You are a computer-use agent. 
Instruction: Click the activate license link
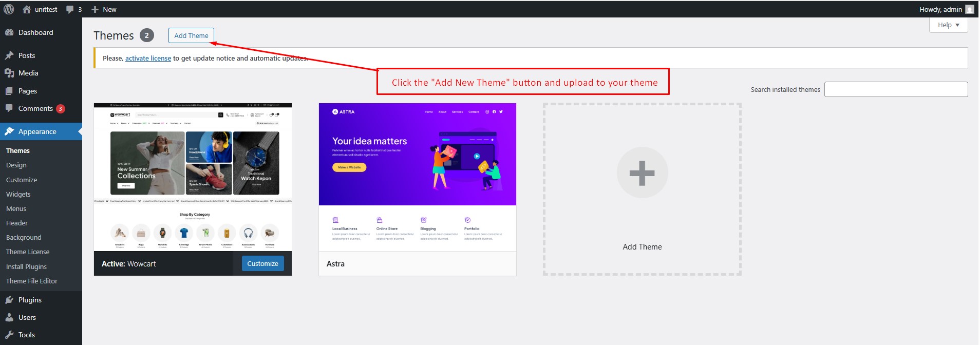(148, 58)
